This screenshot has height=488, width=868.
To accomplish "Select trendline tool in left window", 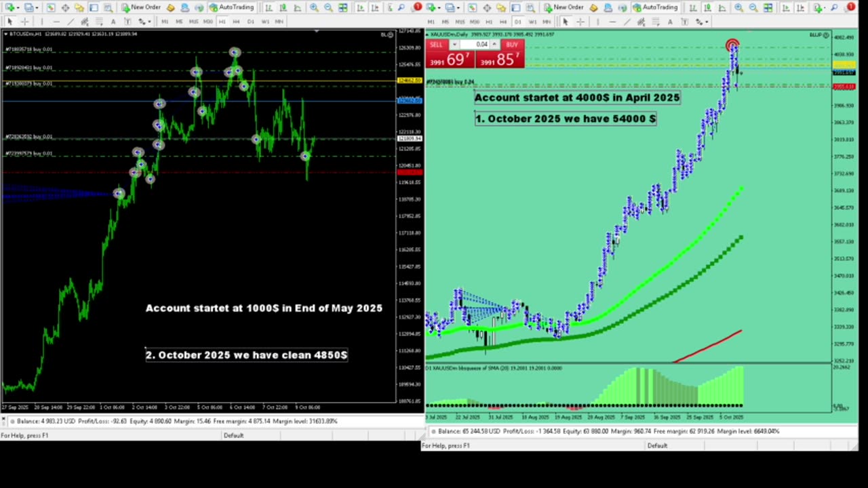I will coord(71,22).
